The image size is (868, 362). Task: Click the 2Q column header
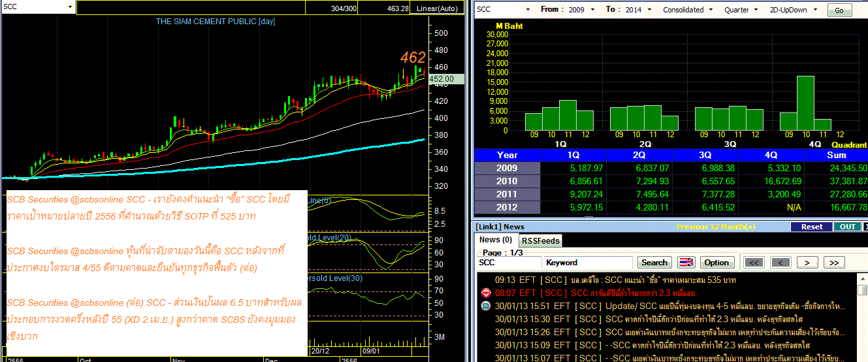point(639,155)
